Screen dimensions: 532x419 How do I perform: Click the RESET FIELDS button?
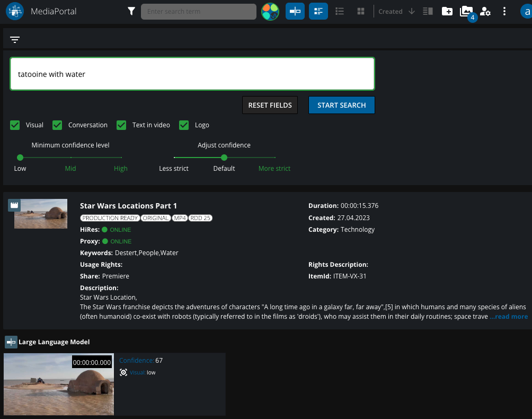tap(270, 105)
